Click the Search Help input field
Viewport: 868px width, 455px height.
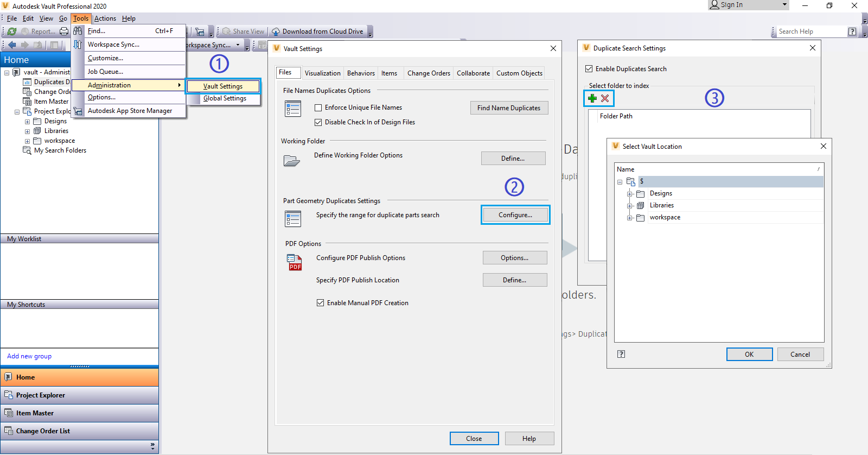coord(811,31)
